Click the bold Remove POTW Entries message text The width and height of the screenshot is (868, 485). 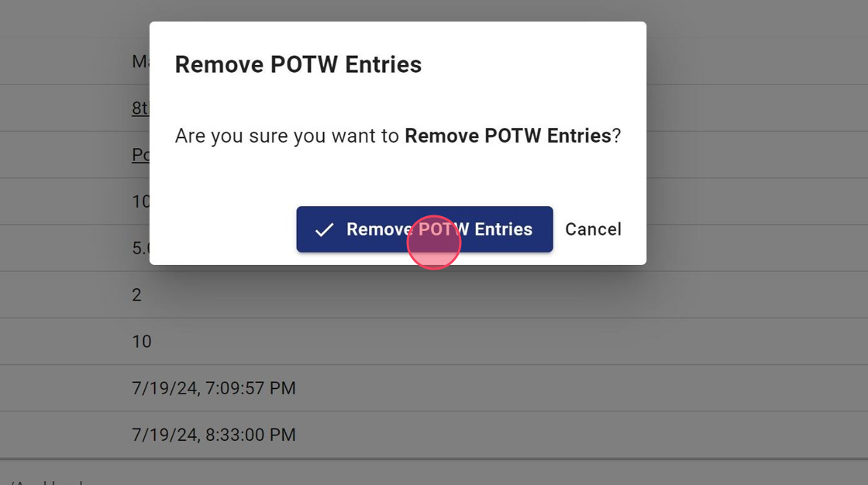click(508, 136)
